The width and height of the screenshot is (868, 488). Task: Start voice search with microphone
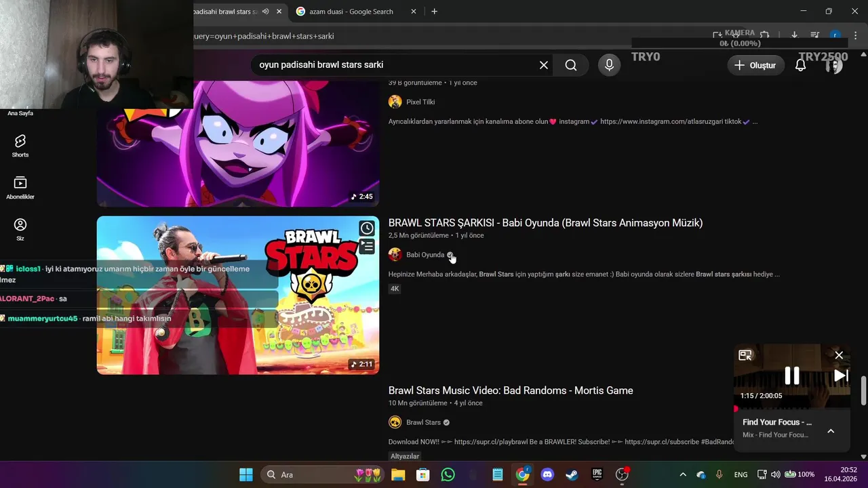(x=609, y=65)
